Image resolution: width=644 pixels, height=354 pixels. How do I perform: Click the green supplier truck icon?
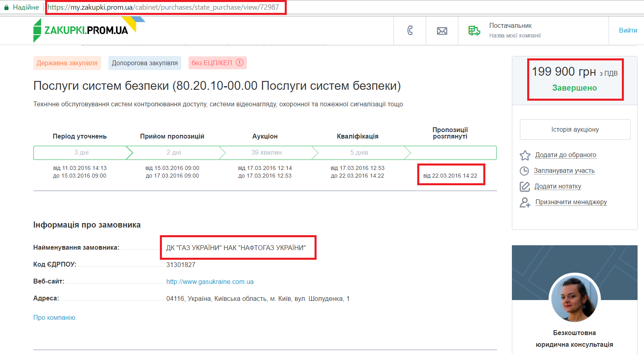[x=474, y=31]
